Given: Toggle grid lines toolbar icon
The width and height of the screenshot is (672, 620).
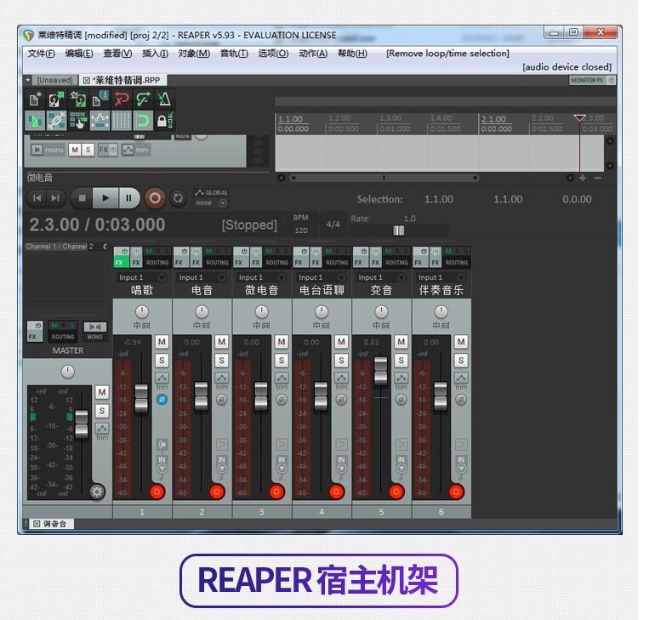Looking at the screenshot, I should (x=122, y=121).
